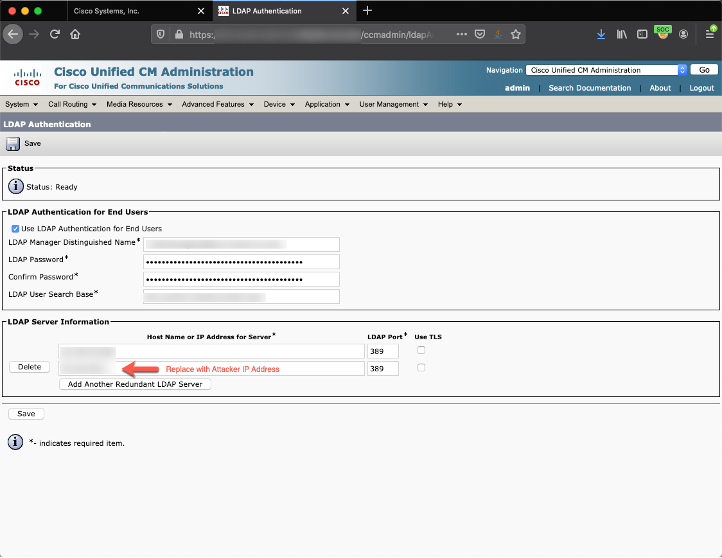
Task: Close the LDAP Authentication tab
Action: [345, 11]
